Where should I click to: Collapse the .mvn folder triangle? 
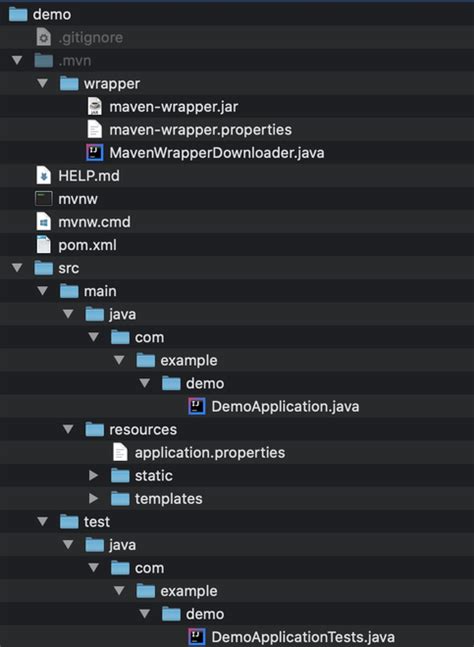[x=17, y=61]
